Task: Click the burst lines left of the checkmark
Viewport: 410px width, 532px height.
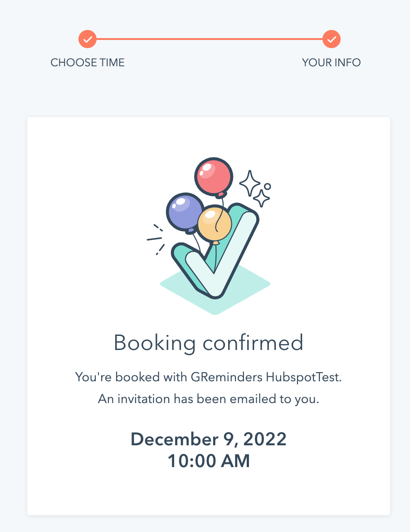Action: pos(156,239)
